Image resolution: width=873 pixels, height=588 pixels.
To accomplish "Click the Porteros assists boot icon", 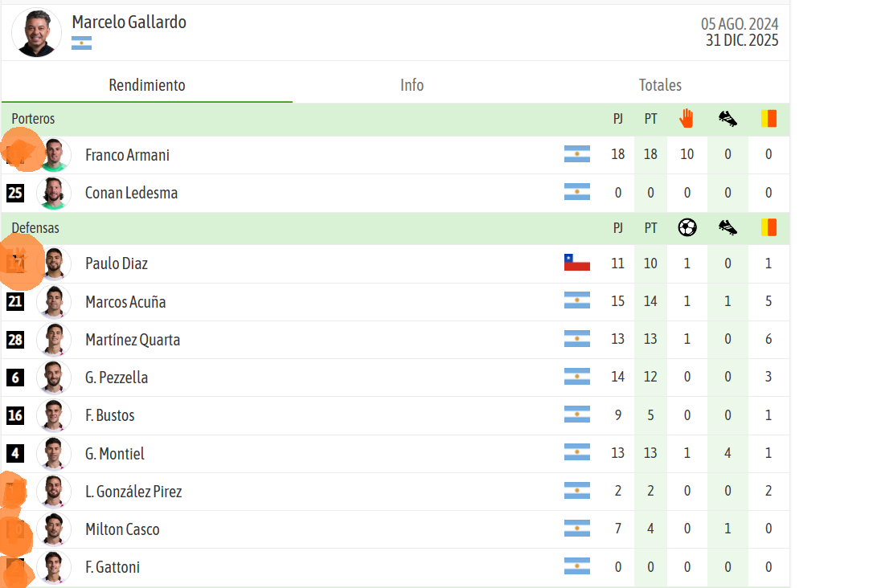I will click(x=727, y=119).
